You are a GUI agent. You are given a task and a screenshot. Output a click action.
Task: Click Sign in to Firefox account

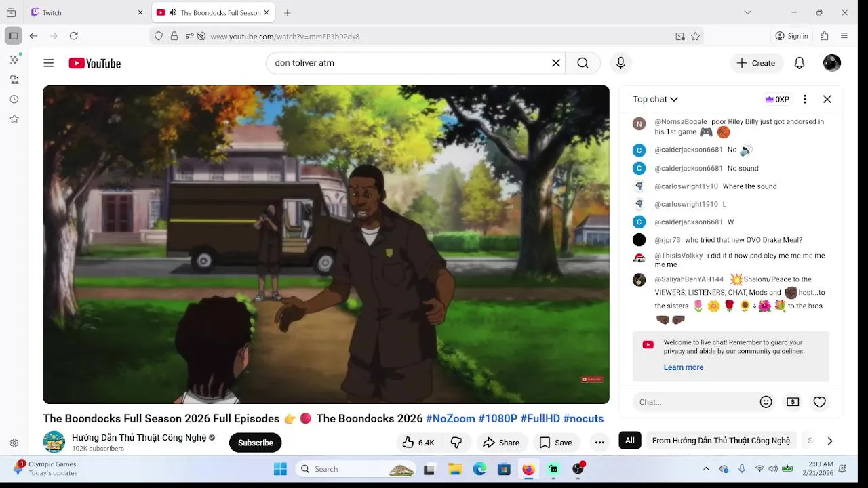point(791,36)
